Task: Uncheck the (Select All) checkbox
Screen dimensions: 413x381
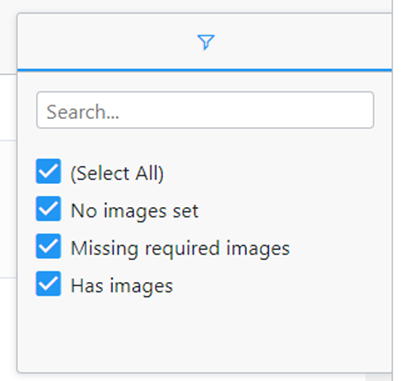Action: pyautogui.click(x=49, y=171)
